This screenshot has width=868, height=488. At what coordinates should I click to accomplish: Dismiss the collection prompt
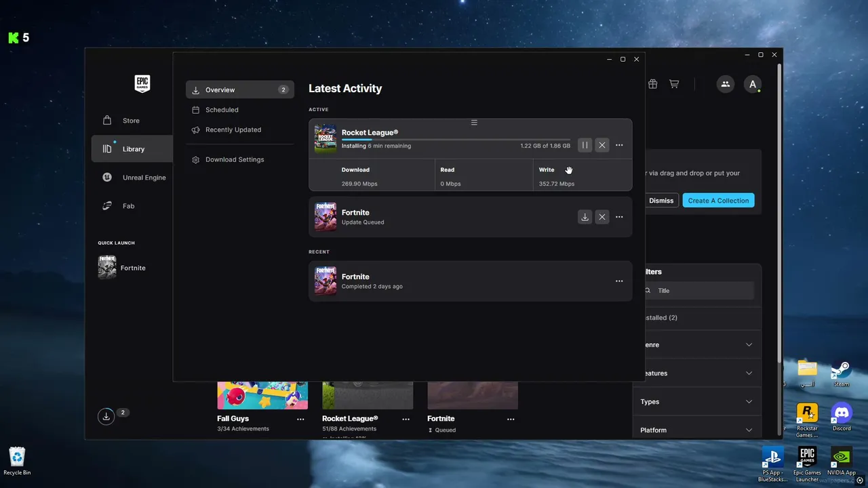coord(661,201)
